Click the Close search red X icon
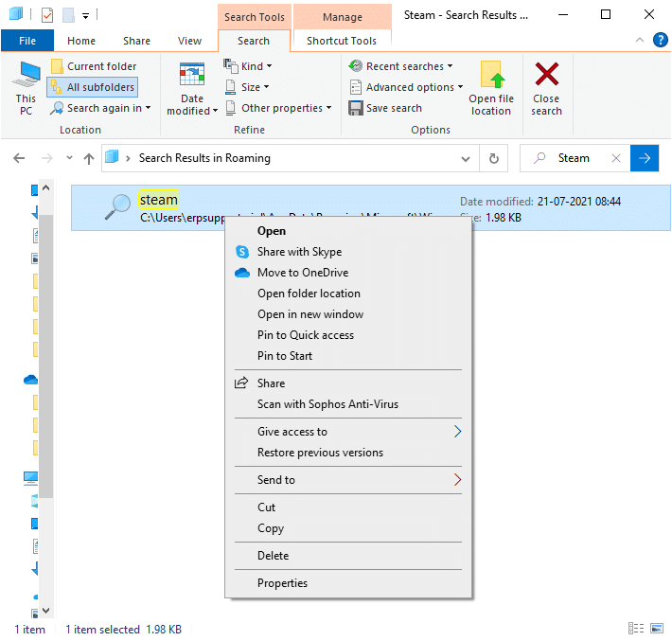The image size is (672, 641). click(x=546, y=75)
